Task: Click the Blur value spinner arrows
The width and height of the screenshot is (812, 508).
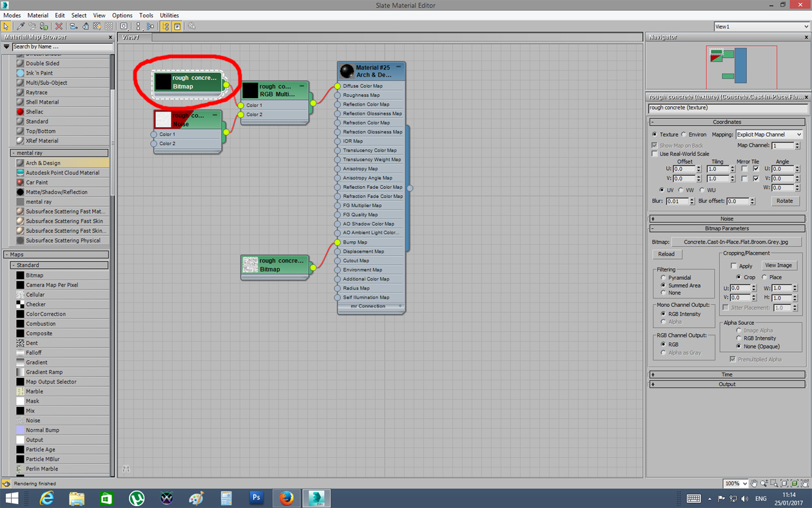Action: coord(691,201)
